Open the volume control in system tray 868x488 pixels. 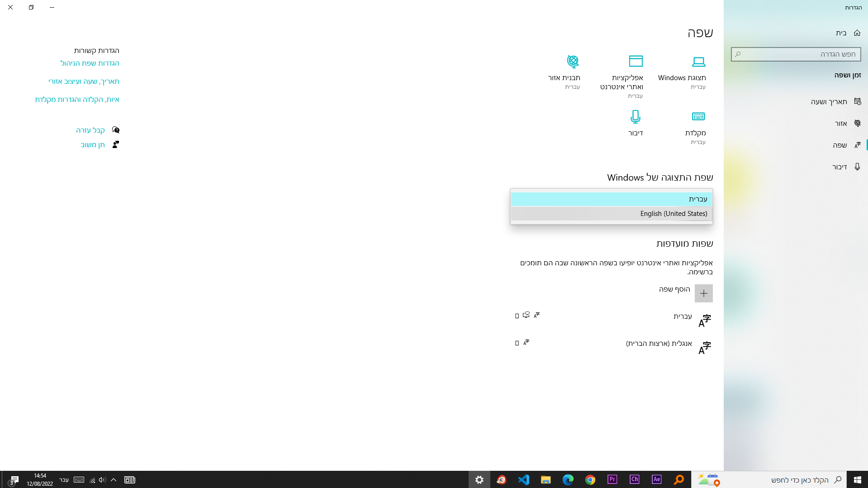point(102,480)
